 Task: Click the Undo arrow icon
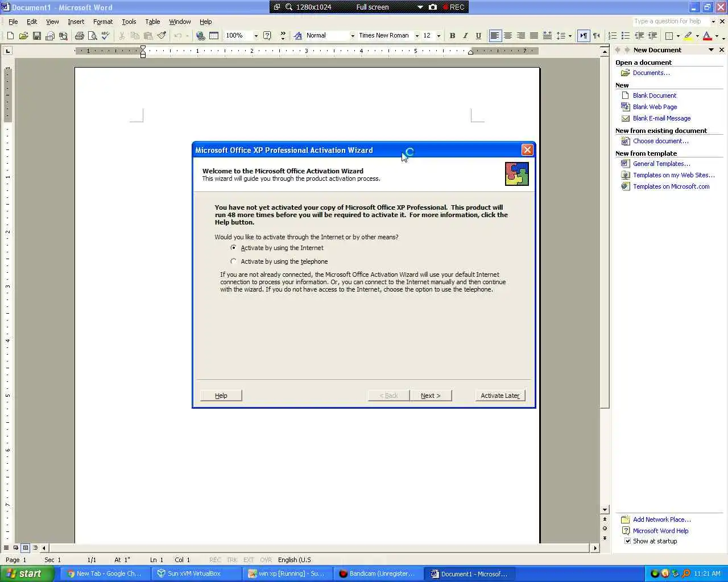tap(178, 35)
